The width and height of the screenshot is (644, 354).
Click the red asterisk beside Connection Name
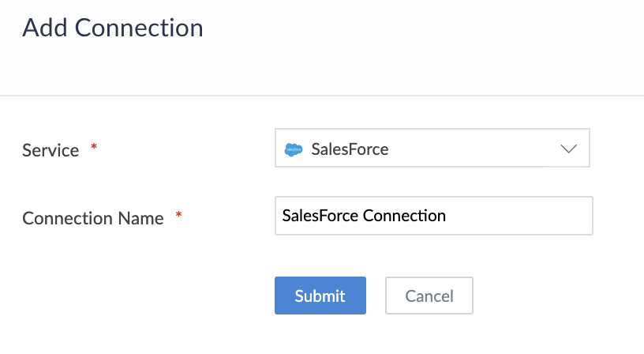178,216
